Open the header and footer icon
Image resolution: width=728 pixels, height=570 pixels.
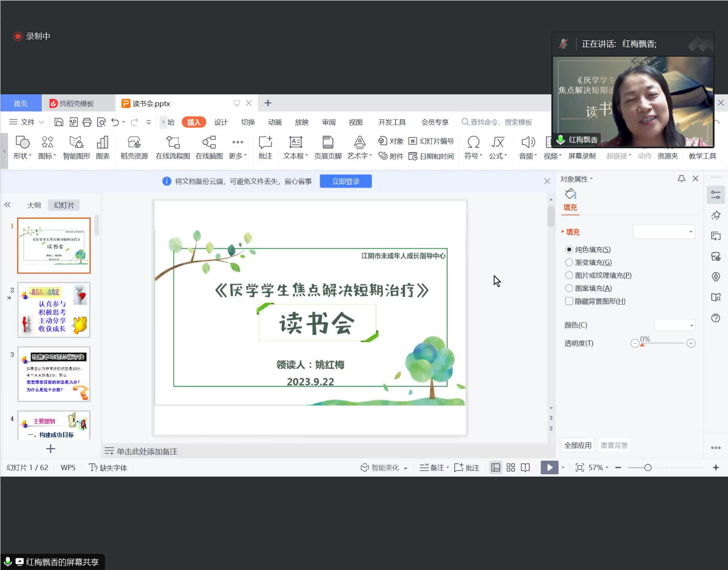click(x=328, y=143)
